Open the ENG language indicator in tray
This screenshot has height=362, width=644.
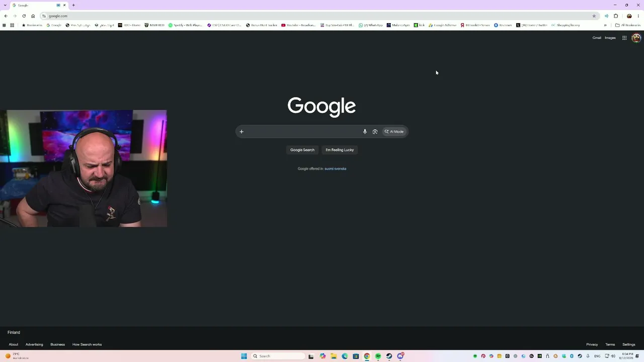(x=597, y=356)
